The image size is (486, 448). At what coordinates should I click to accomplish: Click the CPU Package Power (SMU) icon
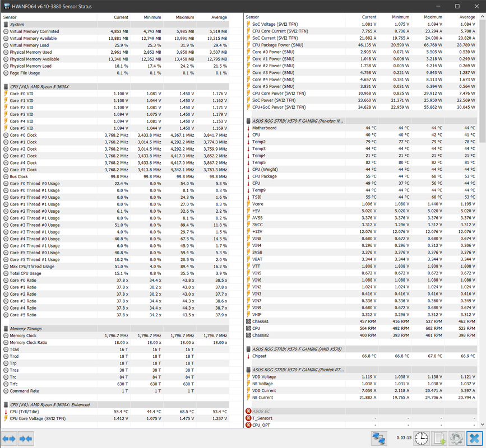(x=248, y=45)
